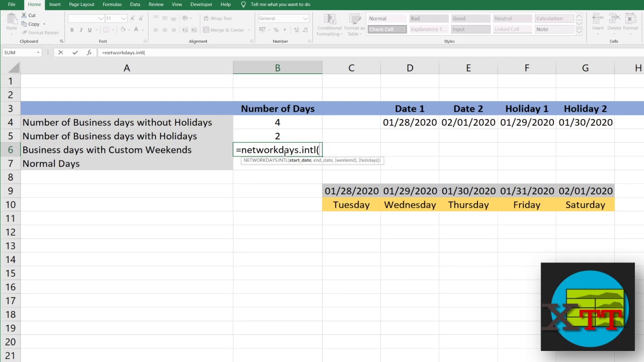Apply the Note cell style
Screen dimensions: 644x362
click(x=554, y=29)
